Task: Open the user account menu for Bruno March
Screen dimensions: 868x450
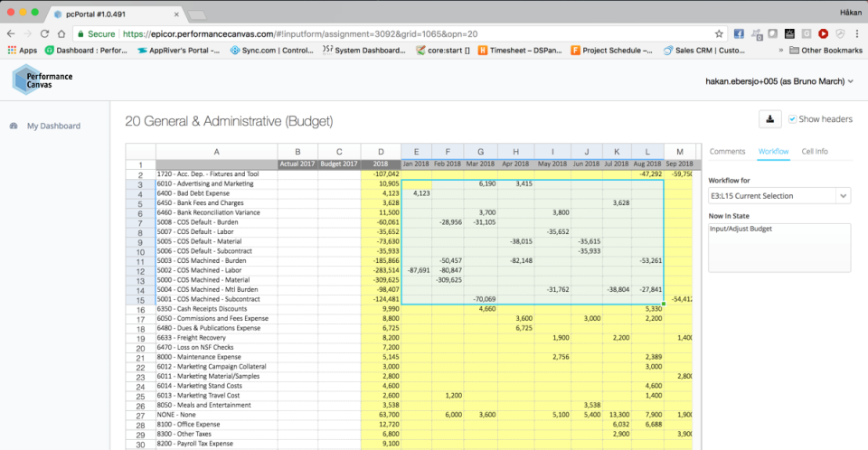Action: coord(779,81)
